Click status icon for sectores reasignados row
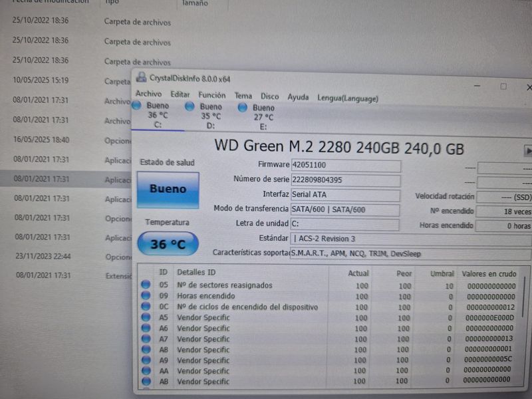The width and height of the screenshot is (532, 399). click(x=146, y=285)
